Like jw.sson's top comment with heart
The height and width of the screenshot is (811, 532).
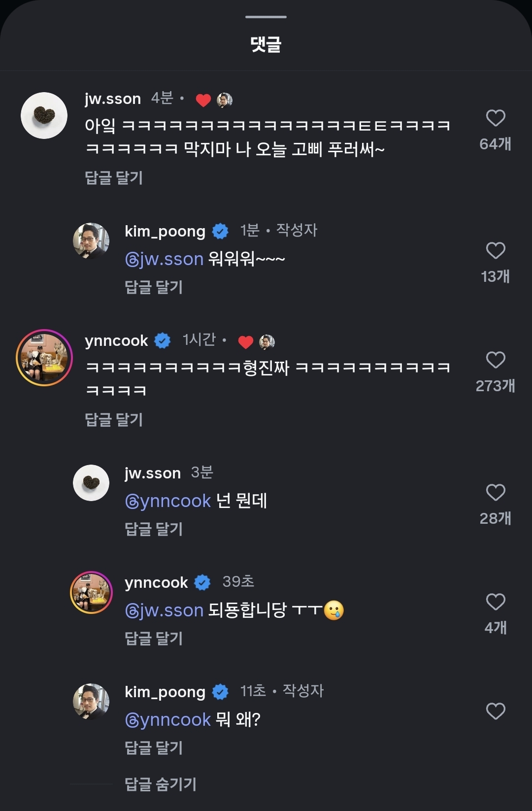click(x=495, y=118)
